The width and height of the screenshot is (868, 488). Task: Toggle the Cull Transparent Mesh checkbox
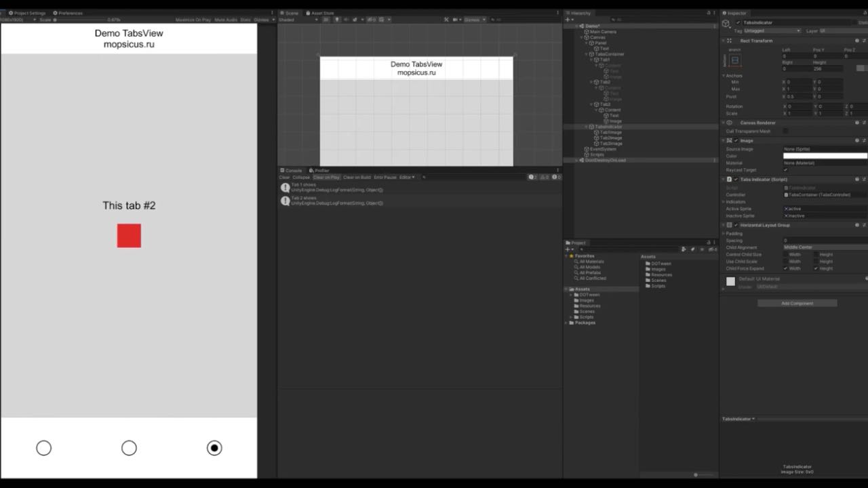786,131
